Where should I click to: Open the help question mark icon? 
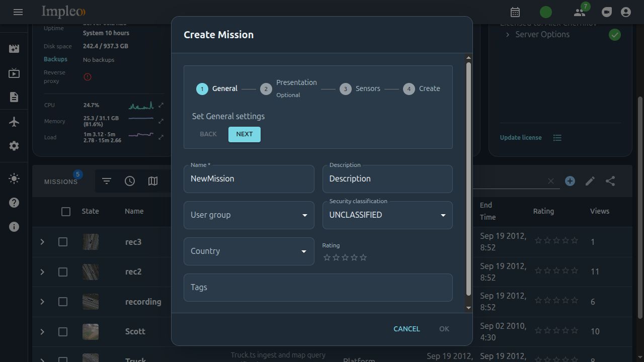point(14,203)
